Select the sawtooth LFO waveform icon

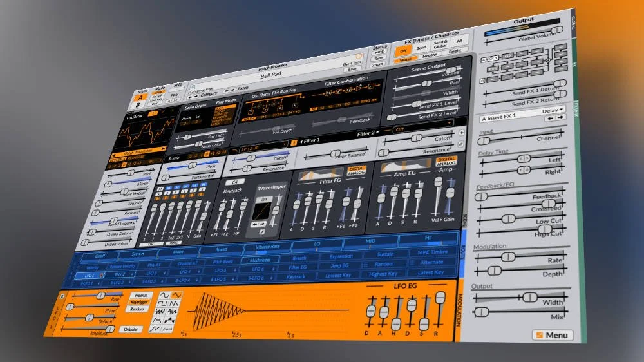pyautogui.click(x=174, y=303)
